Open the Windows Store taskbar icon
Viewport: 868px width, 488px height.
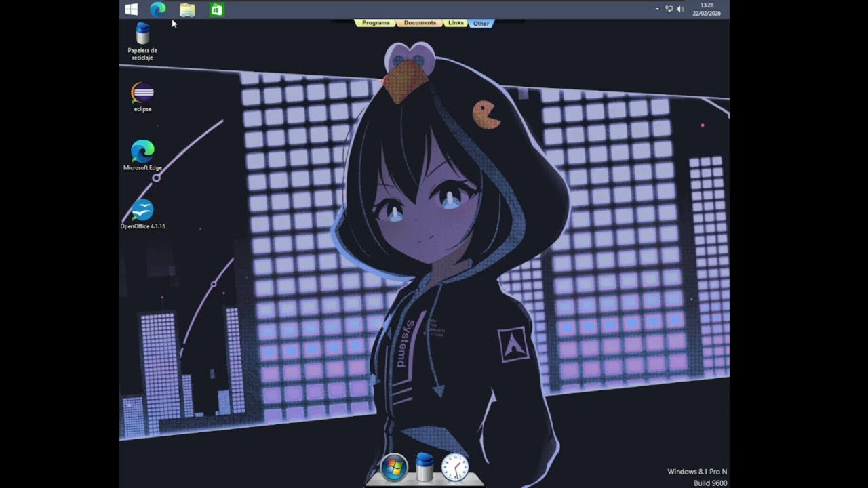pos(216,9)
